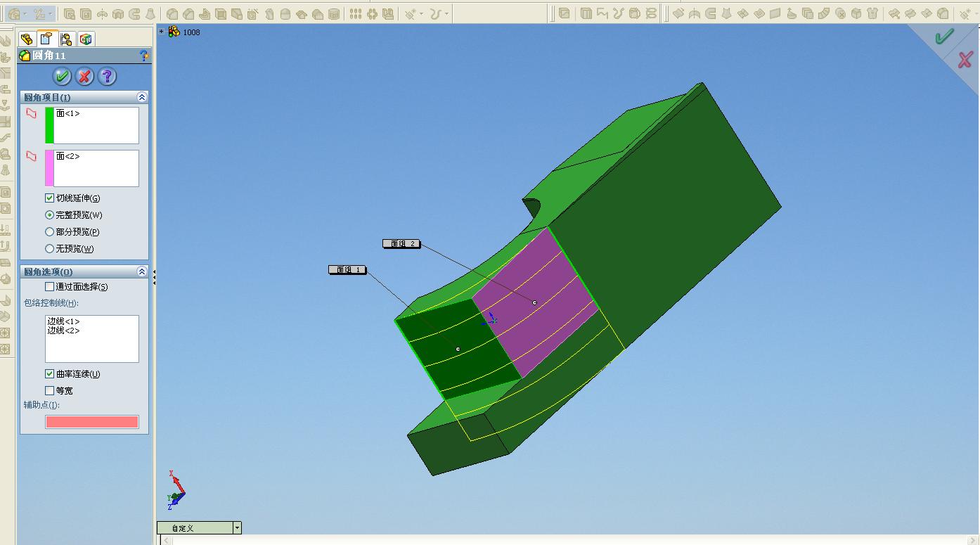980x545 pixels.
Task: Select the 无预览 radio option
Action: [49, 249]
